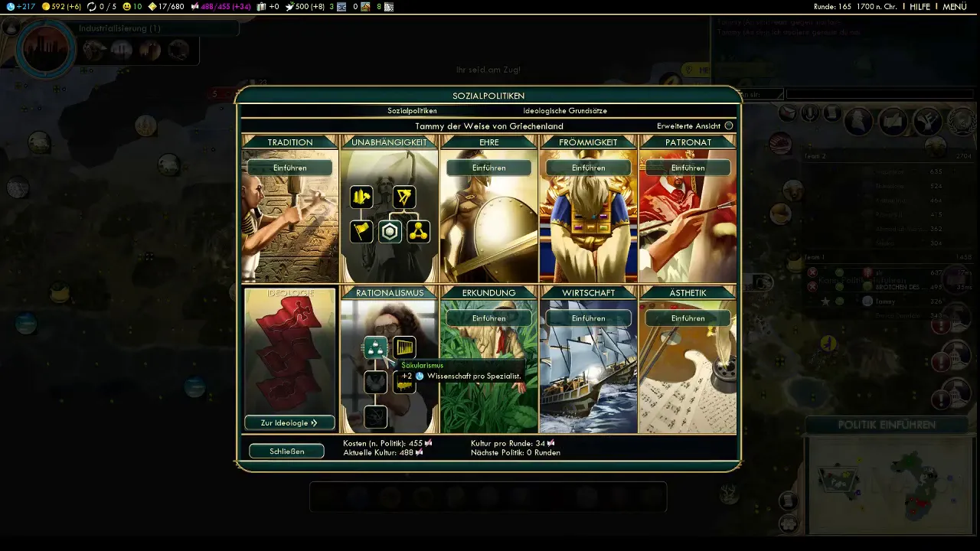The height and width of the screenshot is (551, 980).
Task: Click Einführen under Frömmigkeit
Action: 588,168
